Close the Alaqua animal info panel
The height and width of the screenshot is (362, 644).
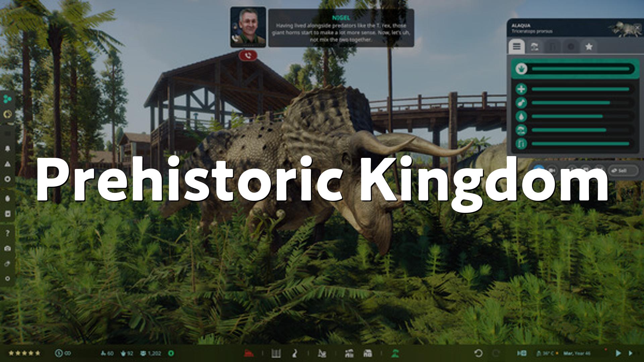(637, 27)
